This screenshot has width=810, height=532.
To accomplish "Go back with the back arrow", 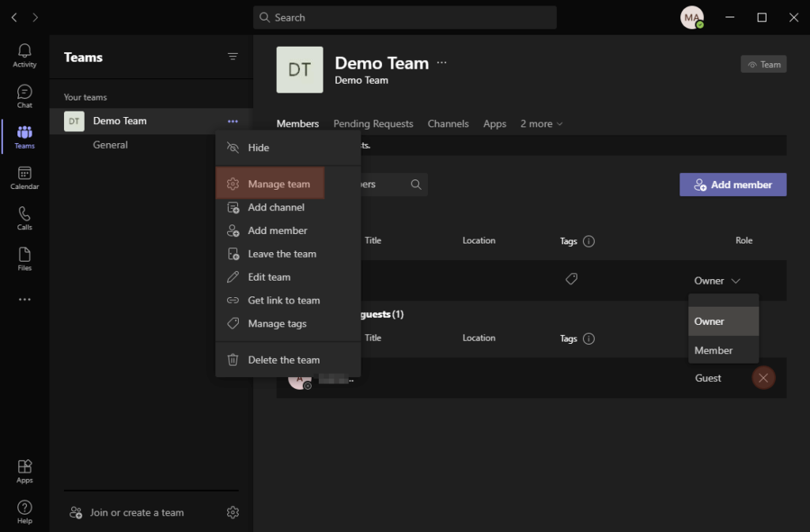I will (14, 17).
